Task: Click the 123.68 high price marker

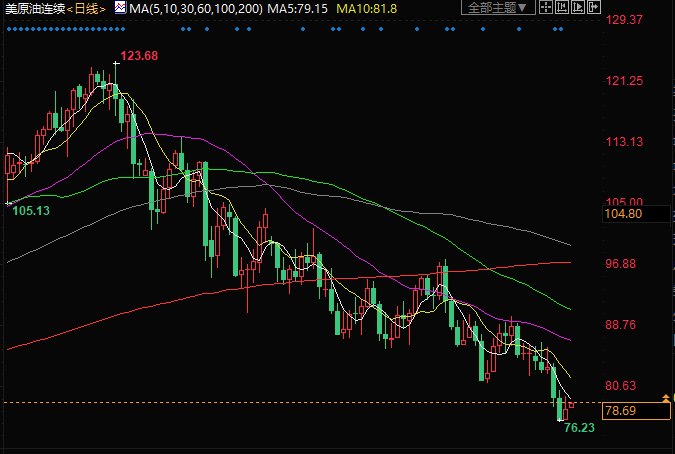Action: tap(139, 55)
